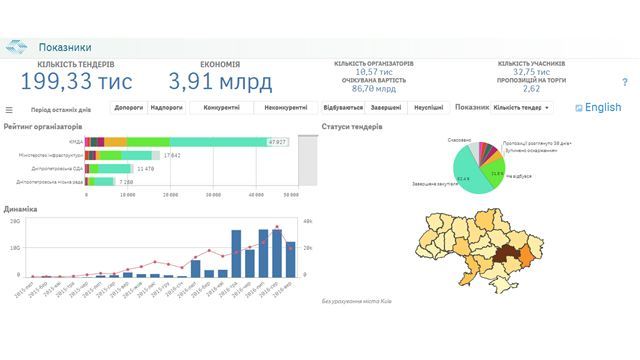Click the Рейтинг організаторів chart title
The image size is (640, 360).
pos(43,127)
